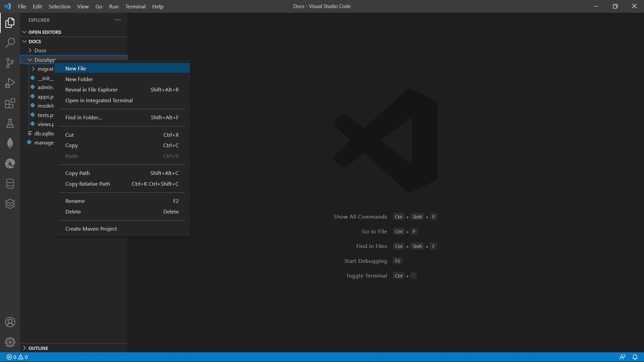This screenshot has height=362, width=644.
Task: Open the MongoDB leaf icon view
Action: click(10, 143)
